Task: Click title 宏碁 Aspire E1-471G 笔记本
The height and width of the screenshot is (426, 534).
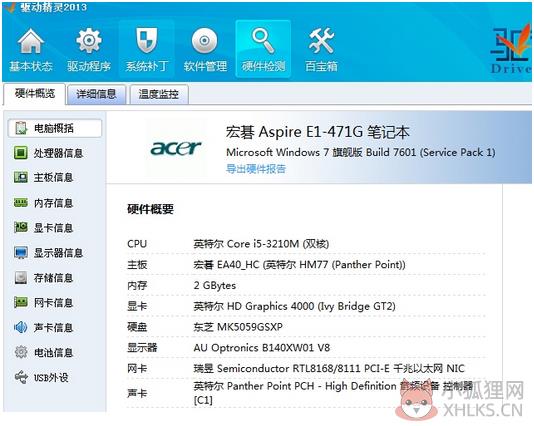Action: (x=317, y=132)
